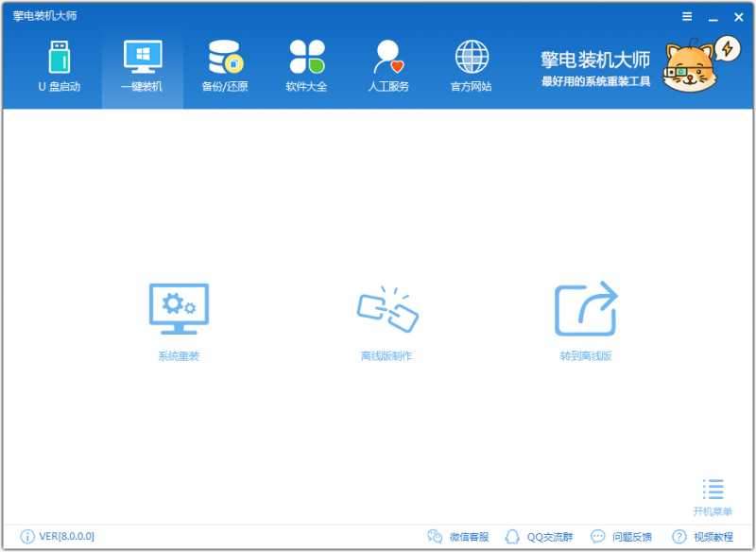Open the hamburger menu in title bar
Image resolution: width=756 pixels, height=552 pixels.
pyautogui.click(x=686, y=16)
